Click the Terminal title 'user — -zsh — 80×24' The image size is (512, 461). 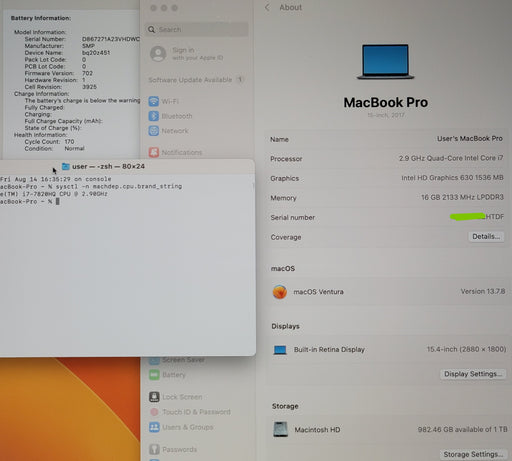coord(108,166)
